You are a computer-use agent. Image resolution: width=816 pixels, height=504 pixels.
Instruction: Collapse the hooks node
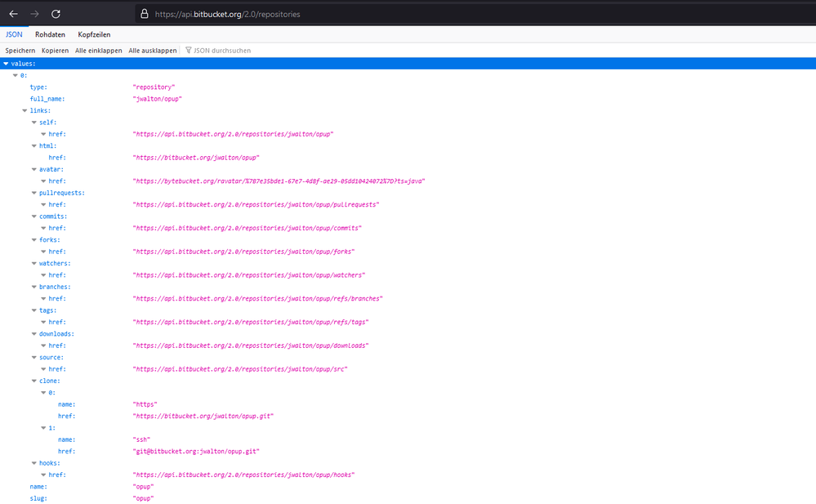click(x=33, y=463)
